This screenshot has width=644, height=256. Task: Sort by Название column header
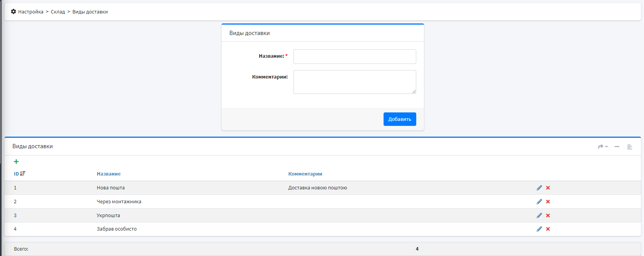108,174
